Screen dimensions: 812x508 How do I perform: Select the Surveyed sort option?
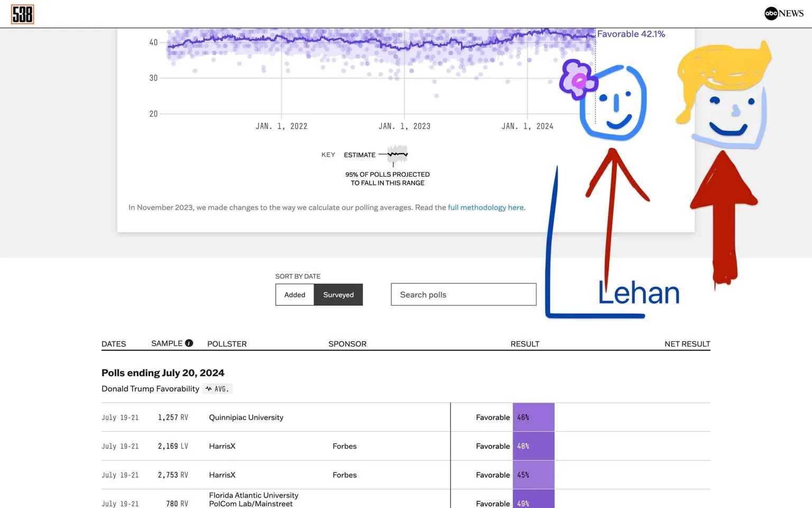tap(338, 295)
